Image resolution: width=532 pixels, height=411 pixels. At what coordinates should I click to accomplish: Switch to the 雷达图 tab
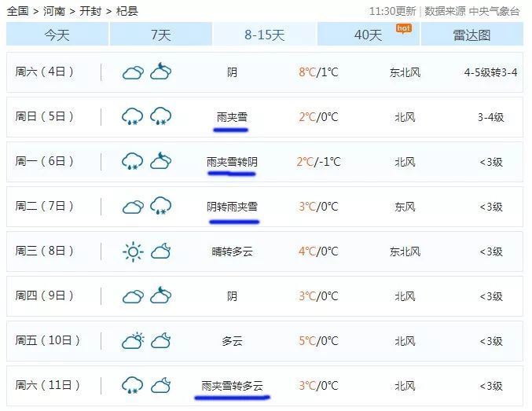472,35
